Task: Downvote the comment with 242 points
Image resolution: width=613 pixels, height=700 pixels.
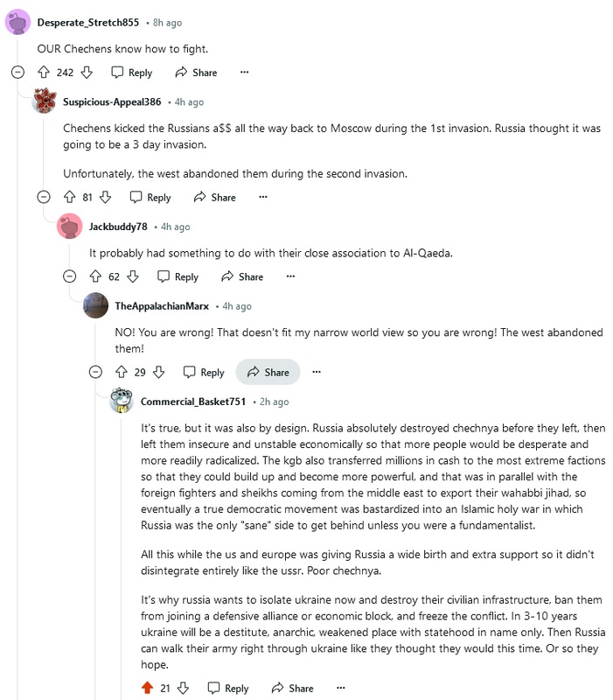Action: (87, 73)
